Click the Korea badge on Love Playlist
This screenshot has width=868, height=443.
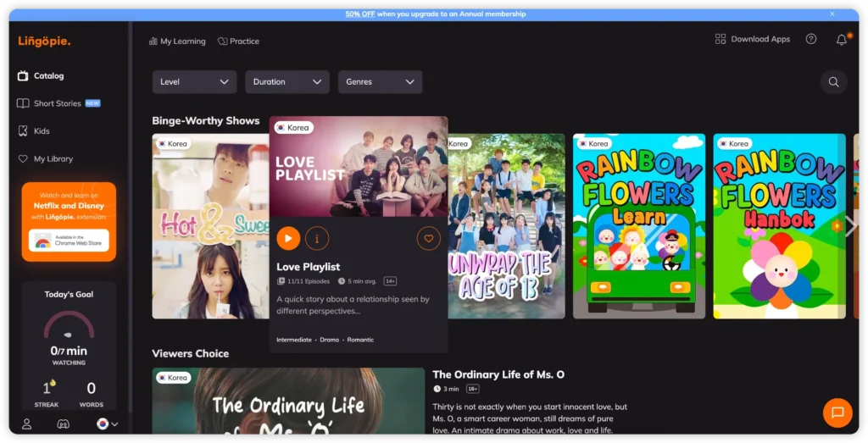pyautogui.click(x=294, y=128)
